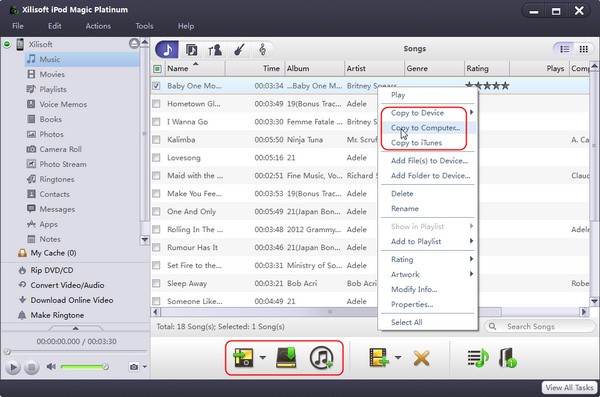Check the Lovesong song checkbox
Viewport: 600px width, 397px height.
(x=156, y=158)
